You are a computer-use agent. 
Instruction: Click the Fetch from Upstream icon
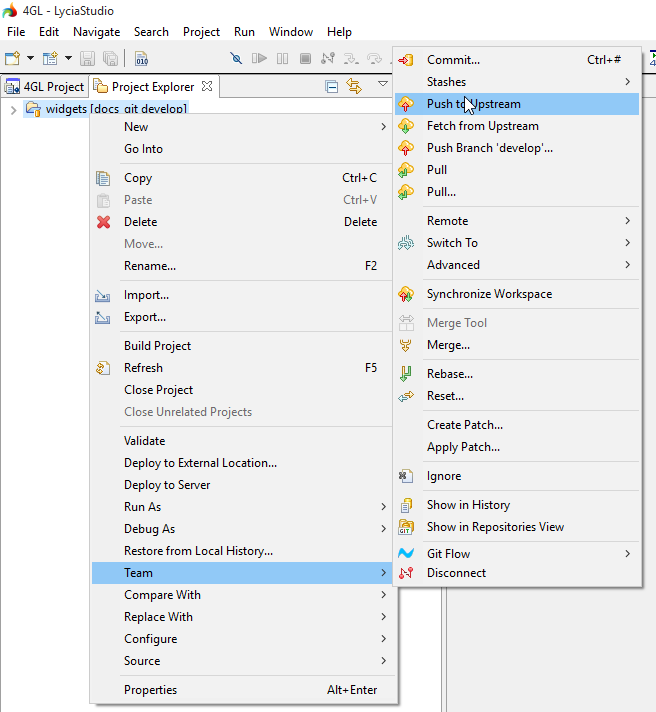point(406,126)
